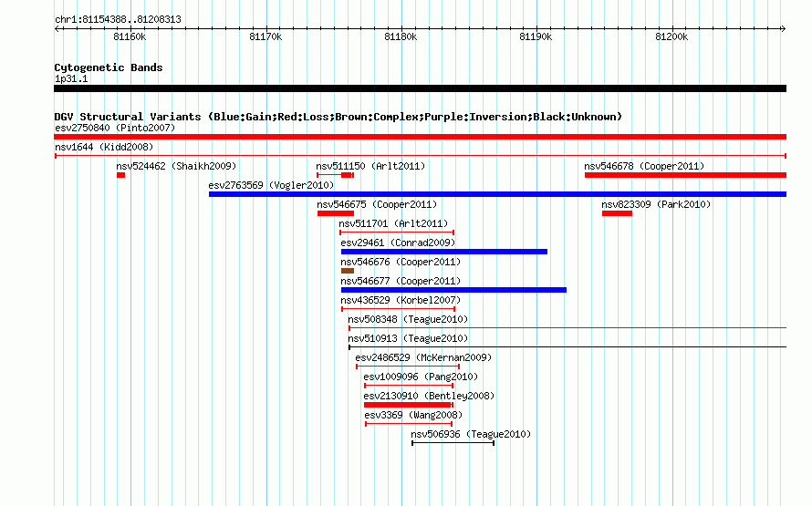812x506 pixels.
Task: Click the nsv510913 black unknown line
Action: [567, 347]
